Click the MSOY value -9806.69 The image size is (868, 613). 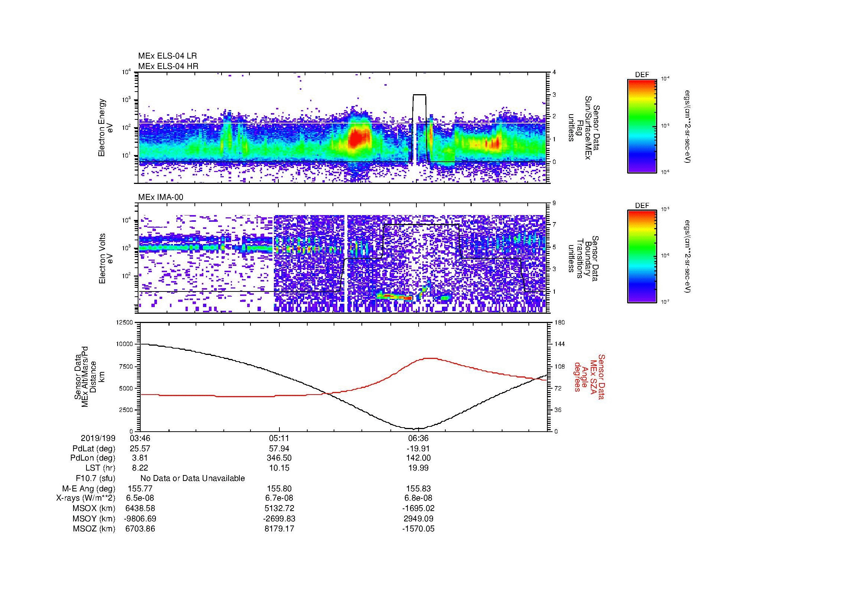click(x=140, y=518)
